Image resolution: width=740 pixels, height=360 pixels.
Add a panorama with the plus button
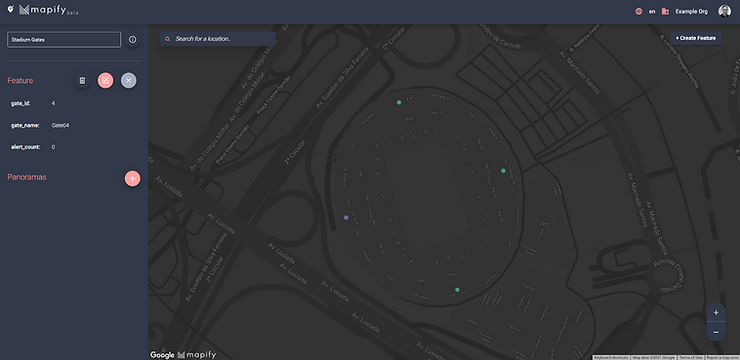click(133, 178)
